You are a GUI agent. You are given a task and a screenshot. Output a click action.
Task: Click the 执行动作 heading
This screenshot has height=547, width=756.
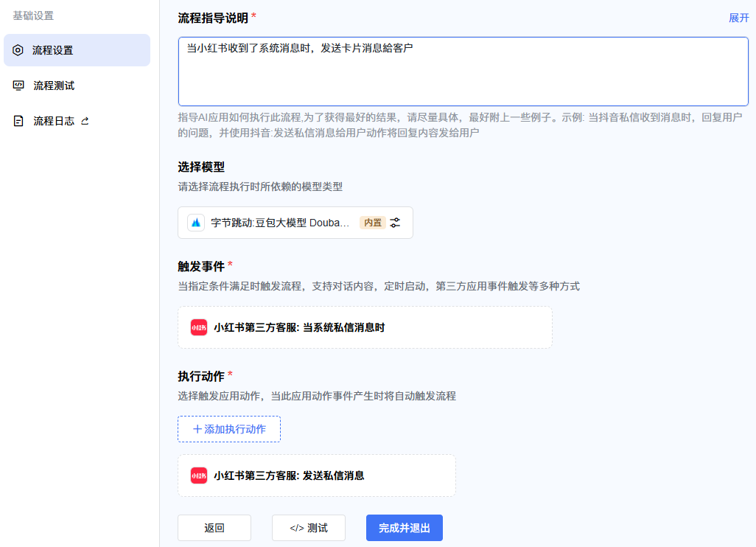[201, 376]
